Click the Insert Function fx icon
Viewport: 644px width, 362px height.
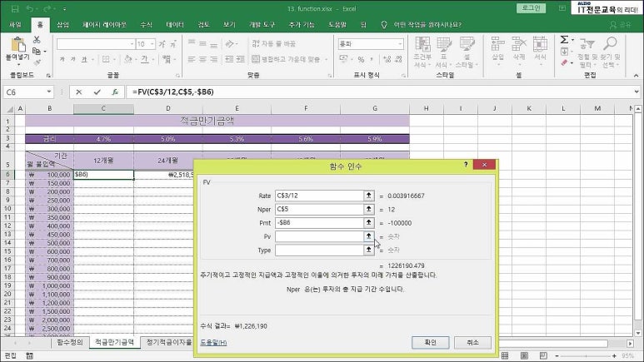coord(115,92)
